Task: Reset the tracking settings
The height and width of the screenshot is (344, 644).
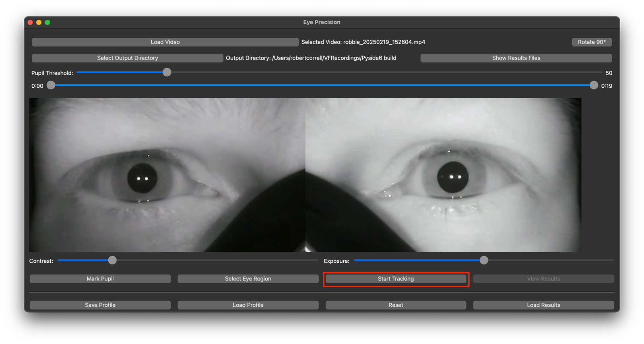Action: click(x=396, y=305)
